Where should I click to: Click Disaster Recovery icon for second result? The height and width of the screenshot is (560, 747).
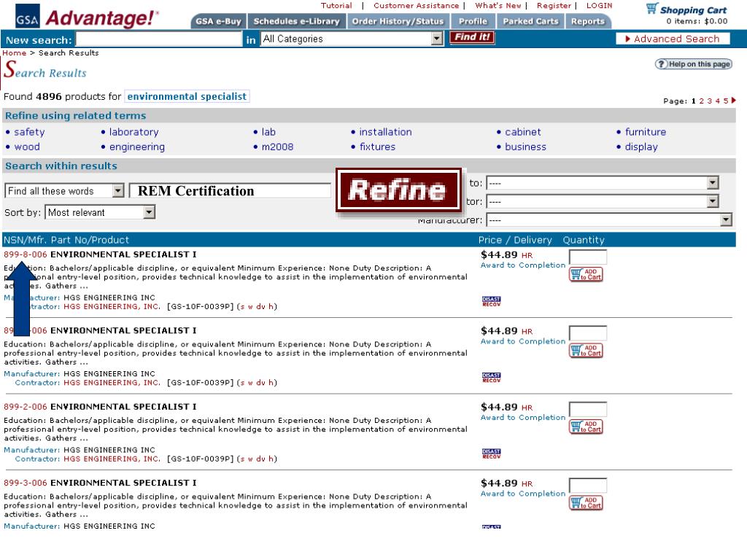491,377
